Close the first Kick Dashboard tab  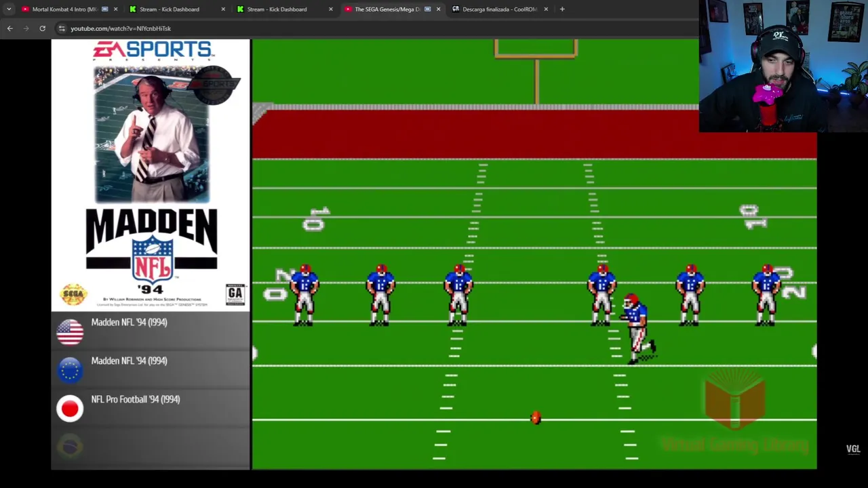(223, 9)
